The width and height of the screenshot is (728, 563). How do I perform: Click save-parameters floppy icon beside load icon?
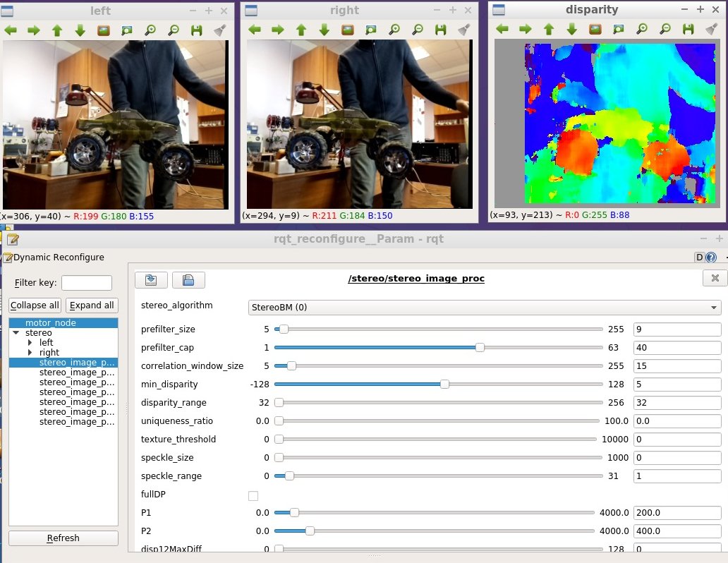pyautogui.click(x=188, y=279)
